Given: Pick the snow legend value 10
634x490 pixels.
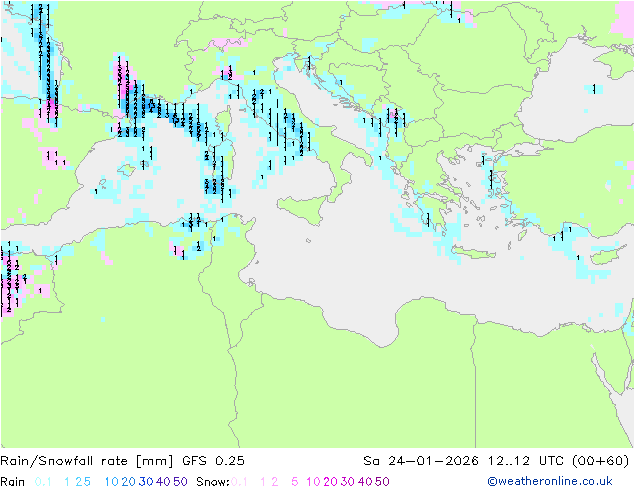Looking at the screenshot, I should (x=313, y=482).
